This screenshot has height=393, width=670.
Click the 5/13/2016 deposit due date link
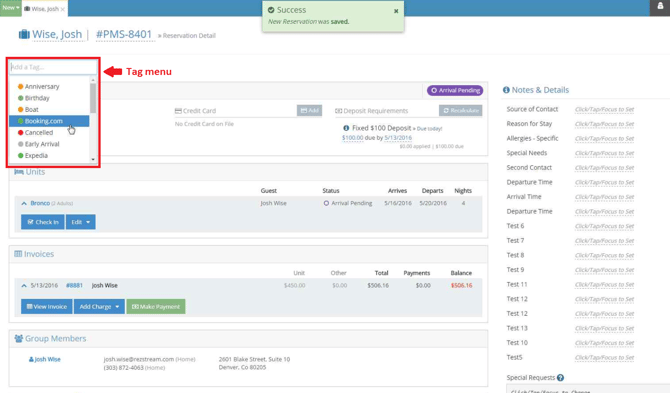tap(398, 138)
